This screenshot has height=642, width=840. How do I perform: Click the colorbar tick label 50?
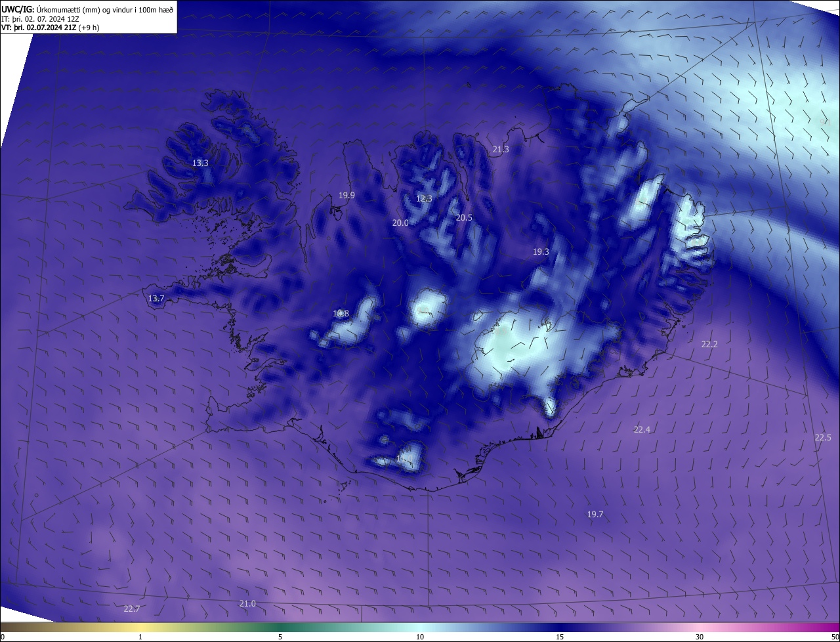(835, 637)
